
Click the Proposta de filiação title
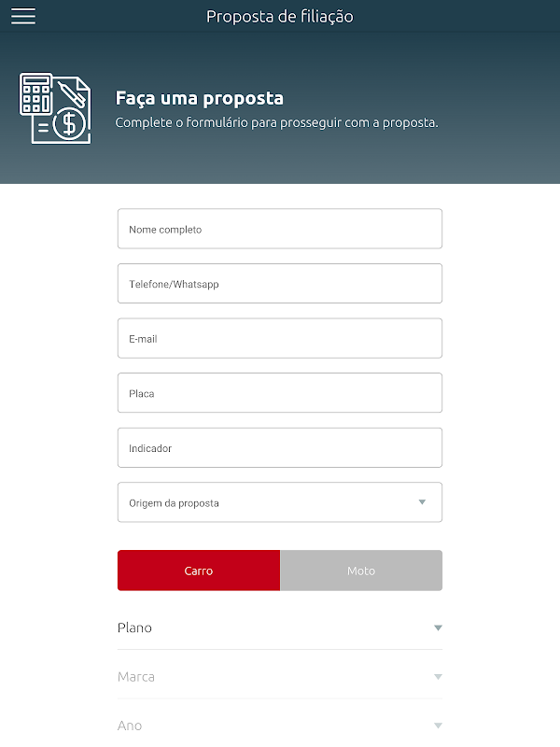click(x=280, y=16)
